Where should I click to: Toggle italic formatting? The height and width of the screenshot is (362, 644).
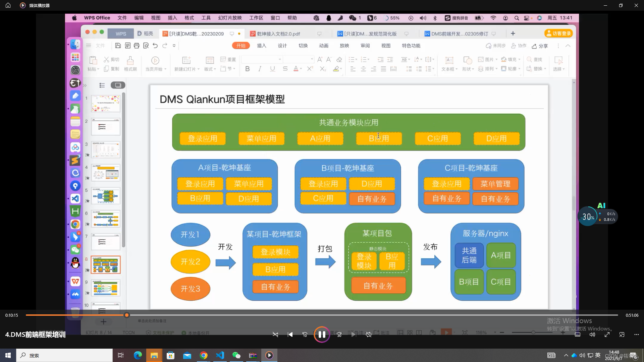click(x=260, y=69)
